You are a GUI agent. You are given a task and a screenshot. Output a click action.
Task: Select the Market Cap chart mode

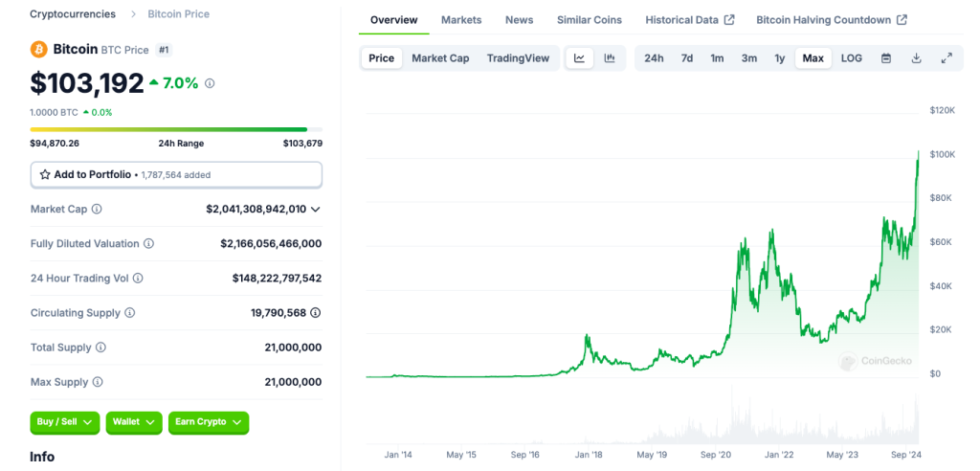pyautogui.click(x=440, y=58)
